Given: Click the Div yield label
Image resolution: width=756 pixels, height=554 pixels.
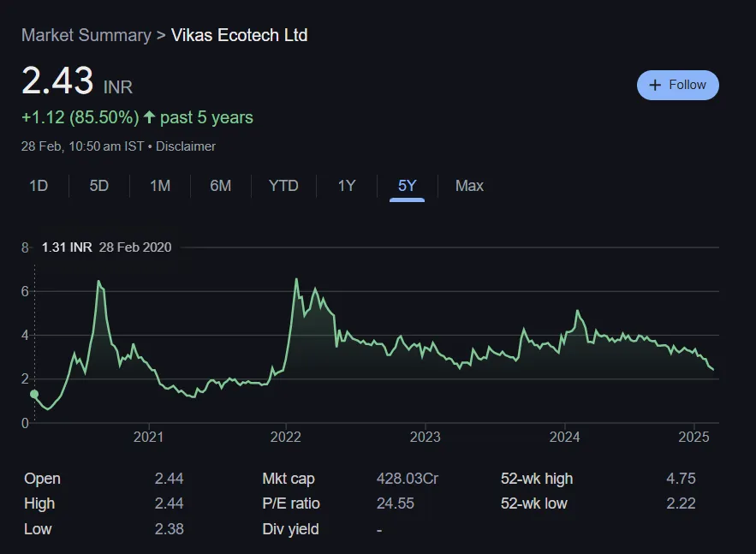Looking at the screenshot, I should click(291, 529).
